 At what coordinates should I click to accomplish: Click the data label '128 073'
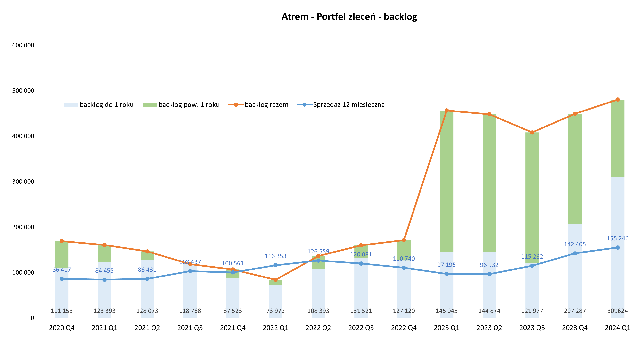pos(147,311)
